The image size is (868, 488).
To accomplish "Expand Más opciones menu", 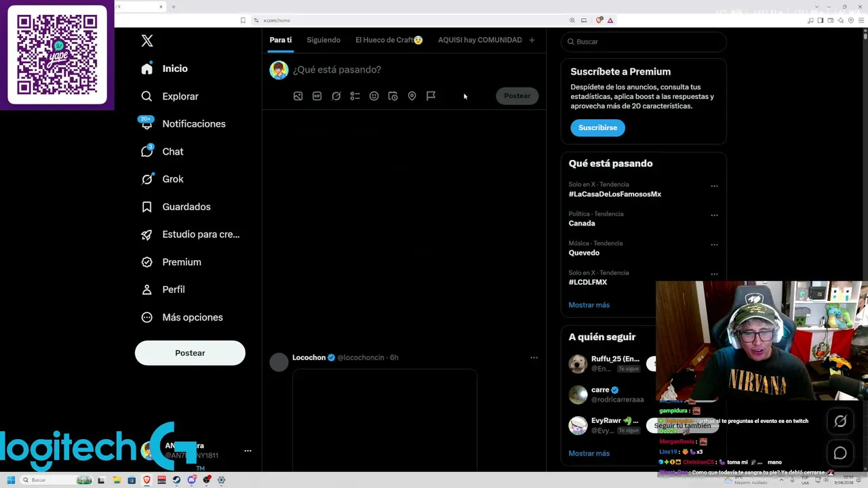I will click(182, 317).
